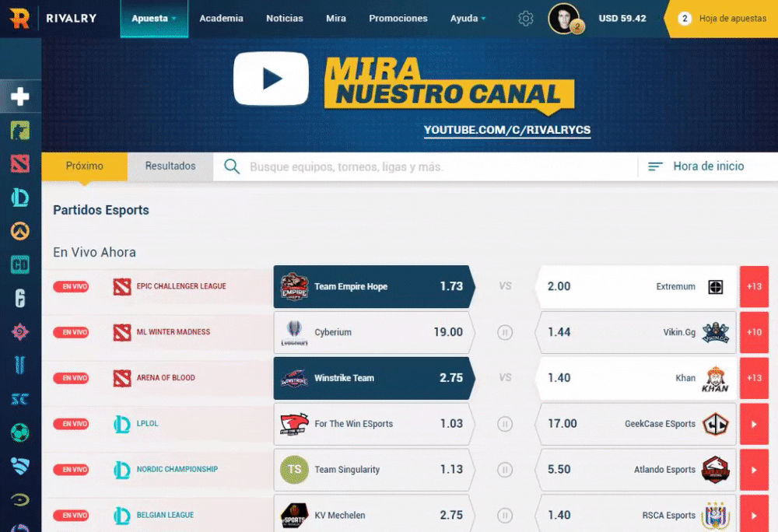
Task: Click the paused icon in Cyberium row
Action: [505, 332]
